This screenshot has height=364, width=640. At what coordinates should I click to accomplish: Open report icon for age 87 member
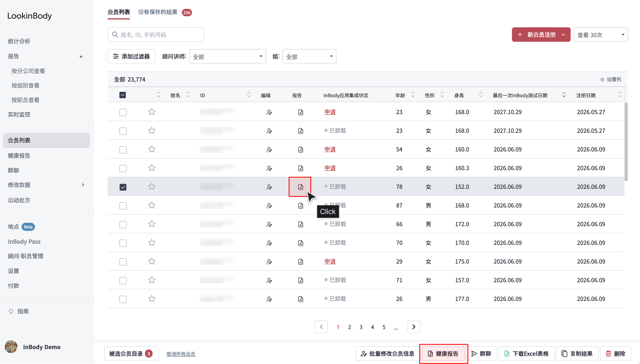pyautogui.click(x=300, y=206)
